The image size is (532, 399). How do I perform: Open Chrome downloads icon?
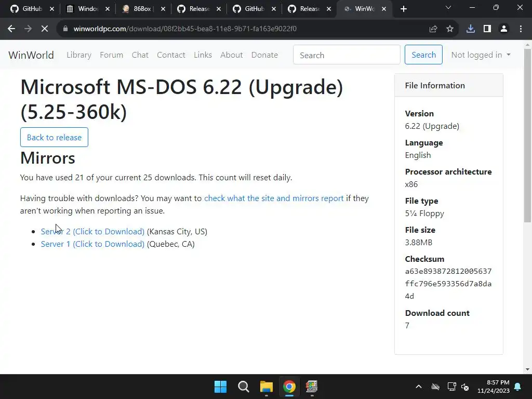click(x=471, y=29)
